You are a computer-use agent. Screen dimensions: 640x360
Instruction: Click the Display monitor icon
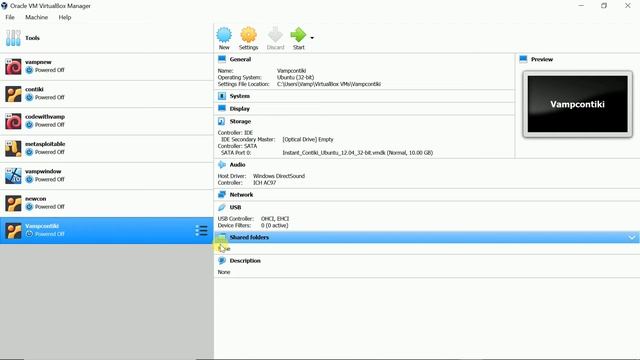tap(222, 109)
